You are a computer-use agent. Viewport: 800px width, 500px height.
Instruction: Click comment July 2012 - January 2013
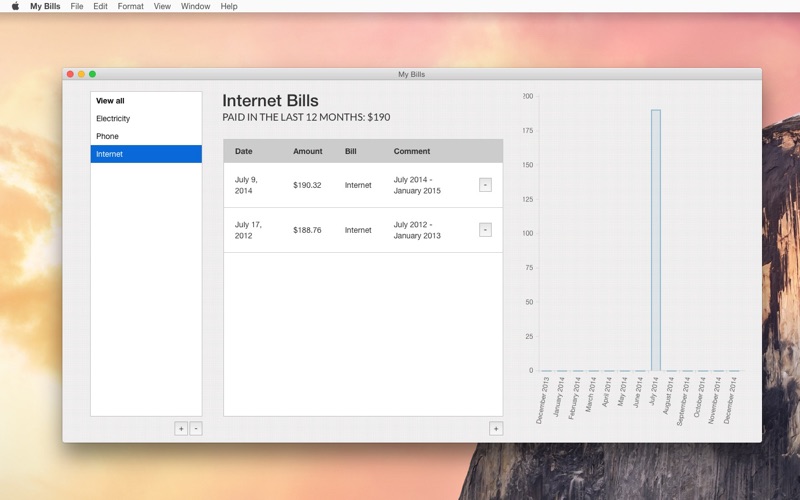(417, 230)
